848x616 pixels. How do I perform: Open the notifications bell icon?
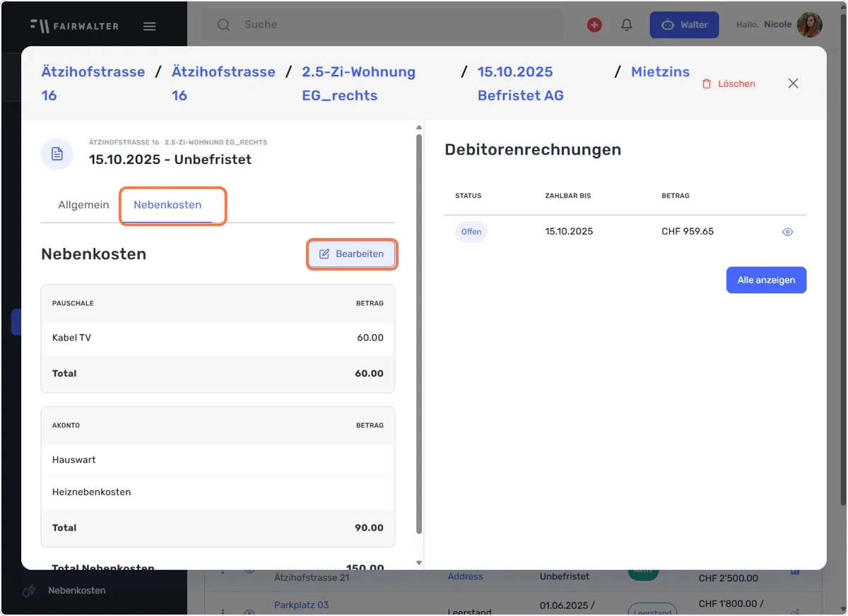click(x=627, y=25)
